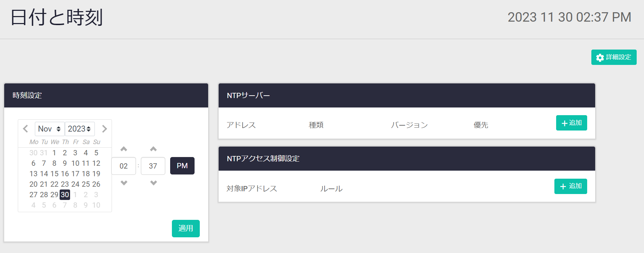Click the hour input field
This screenshot has width=644, height=253.
(x=123, y=166)
